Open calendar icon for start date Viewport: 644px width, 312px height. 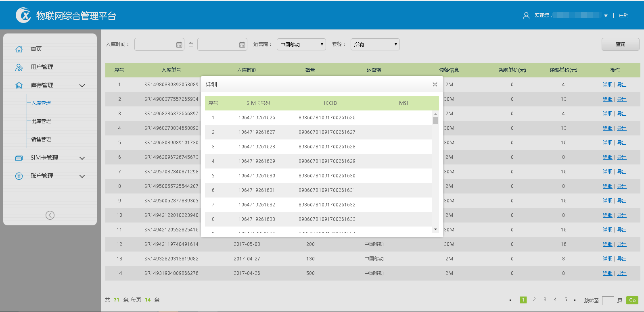coord(179,45)
